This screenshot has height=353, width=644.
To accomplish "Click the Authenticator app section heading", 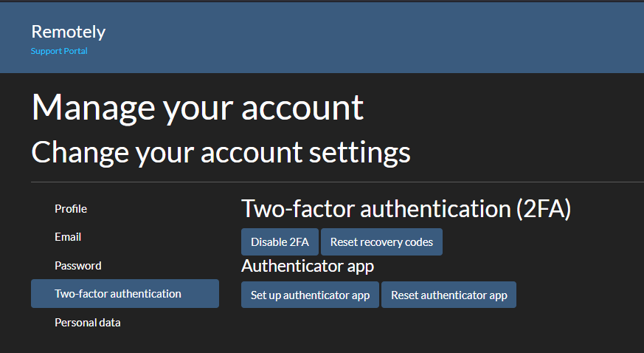I will (x=308, y=267).
